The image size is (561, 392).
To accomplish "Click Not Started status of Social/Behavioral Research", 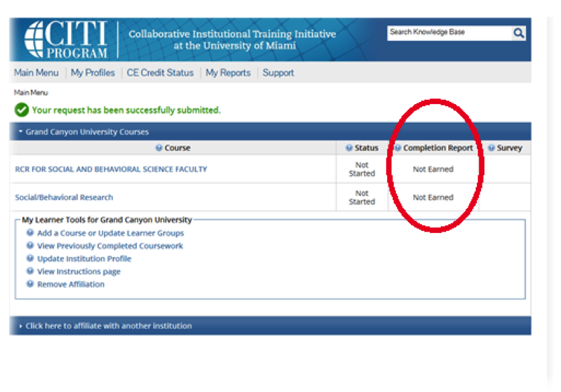I will click(361, 197).
